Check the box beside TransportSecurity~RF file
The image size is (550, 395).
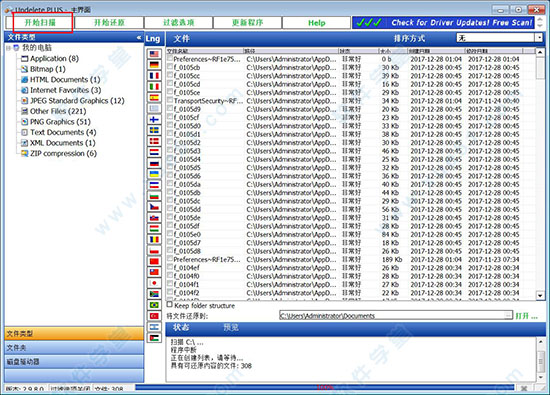170,100
